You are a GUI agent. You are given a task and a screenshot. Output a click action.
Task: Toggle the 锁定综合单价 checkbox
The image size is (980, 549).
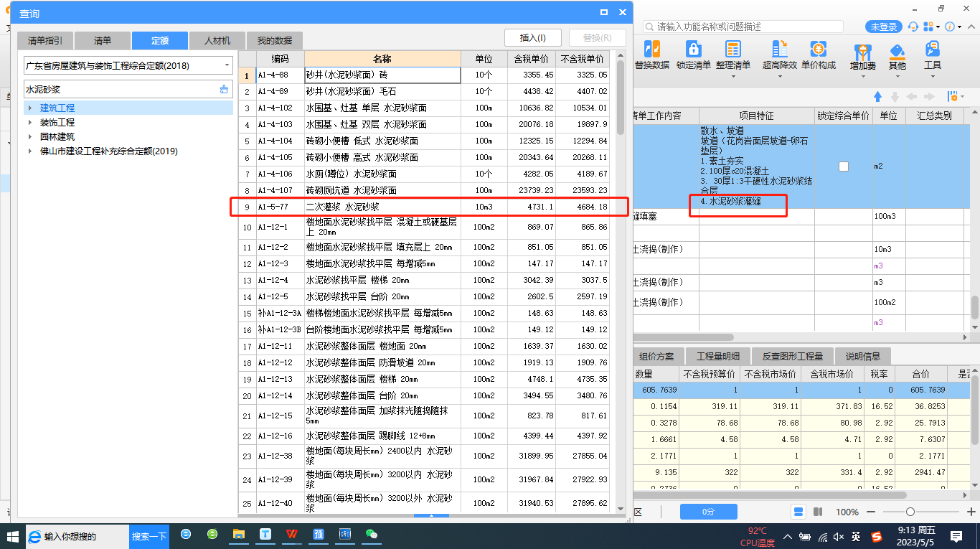coord(844,166)
